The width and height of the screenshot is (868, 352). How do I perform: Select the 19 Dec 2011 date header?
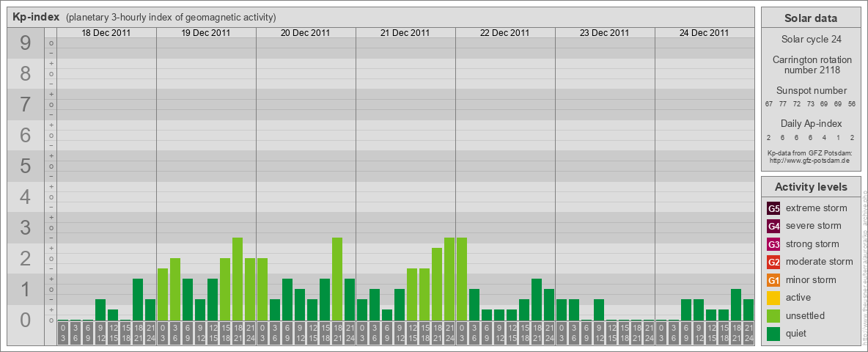coord(206,33)
